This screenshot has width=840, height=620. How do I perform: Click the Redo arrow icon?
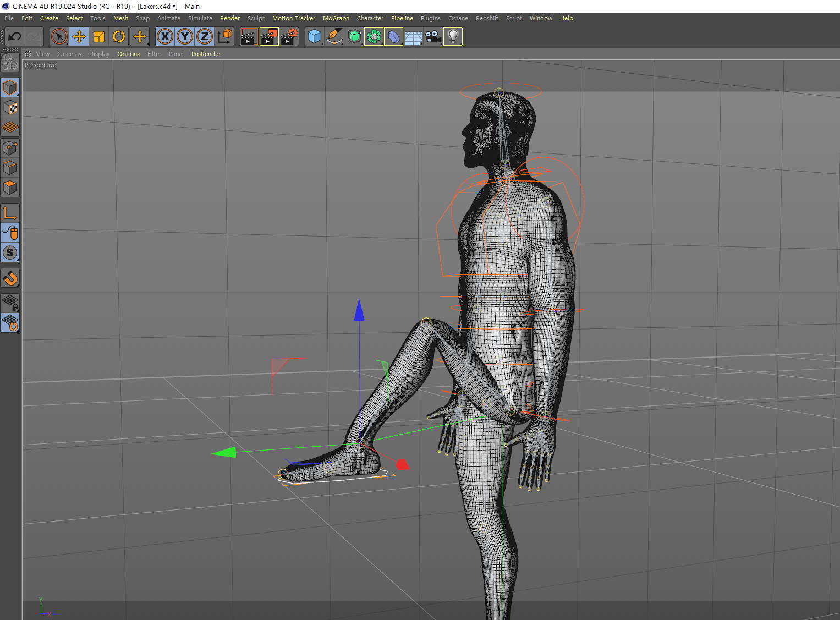(x=34, y=37)
